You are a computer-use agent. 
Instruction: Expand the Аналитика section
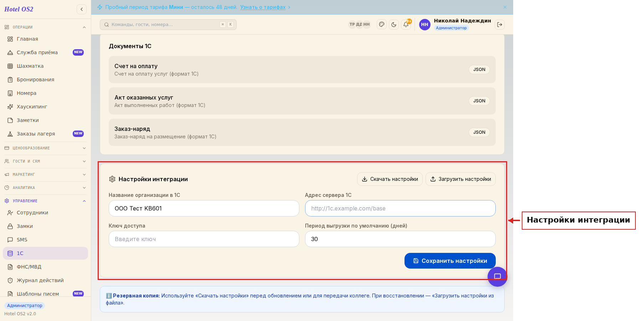45,188
